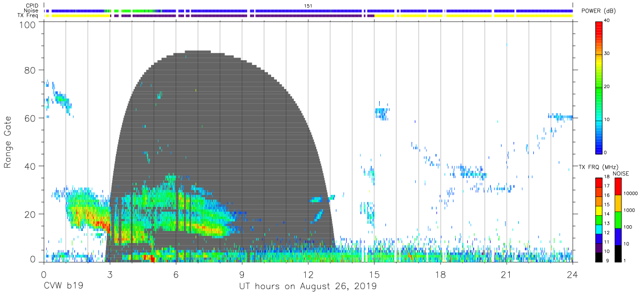Click the 18 tick on TX FRQ scale
Viewport: 644px width, 297px height.
(606, 177)
